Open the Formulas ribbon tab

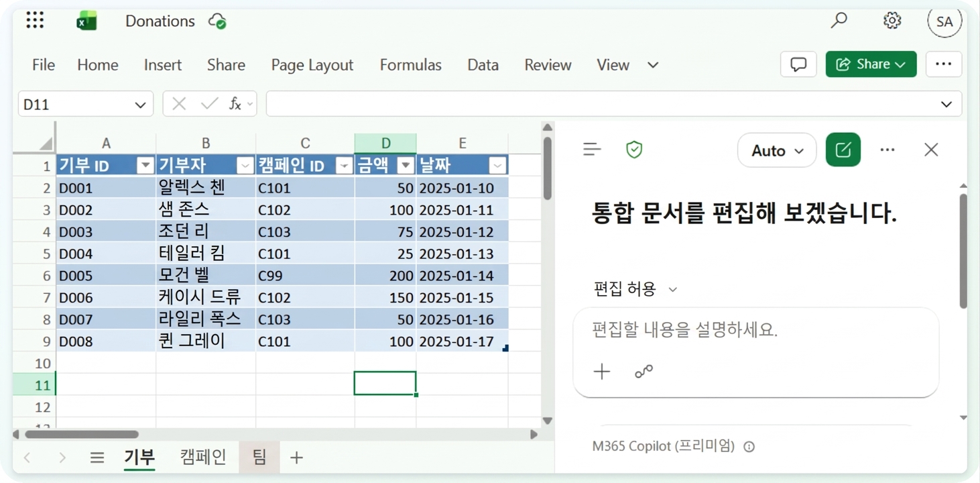click(x=411, y=65)
